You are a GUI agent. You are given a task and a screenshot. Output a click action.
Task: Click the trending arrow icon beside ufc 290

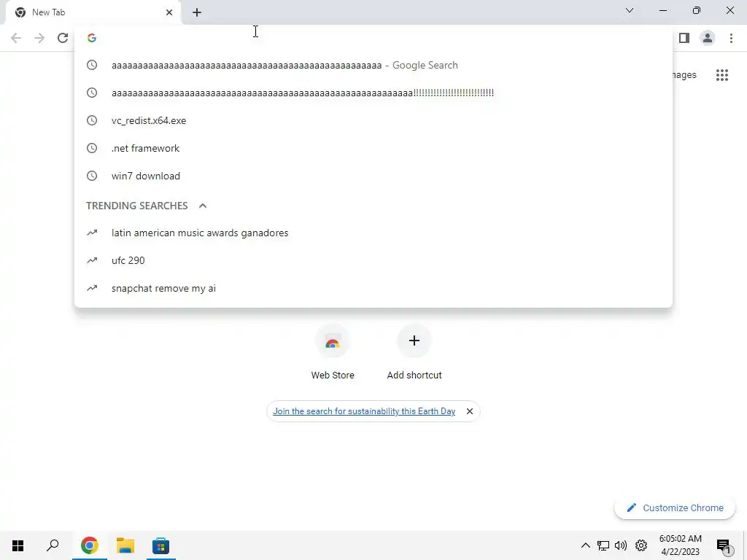click(92, 260)
